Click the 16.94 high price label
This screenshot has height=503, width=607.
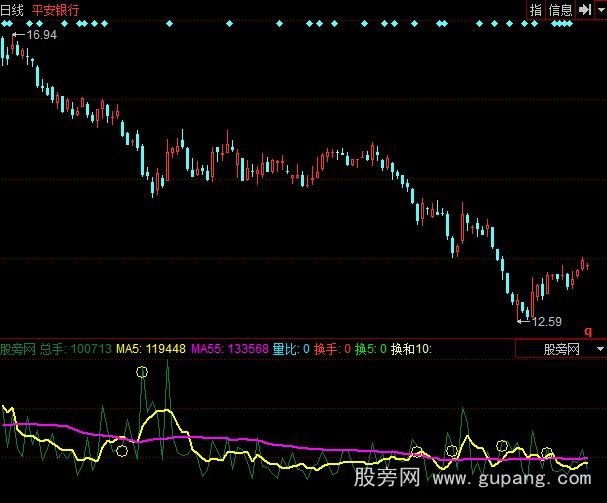(x=42, y=35)
